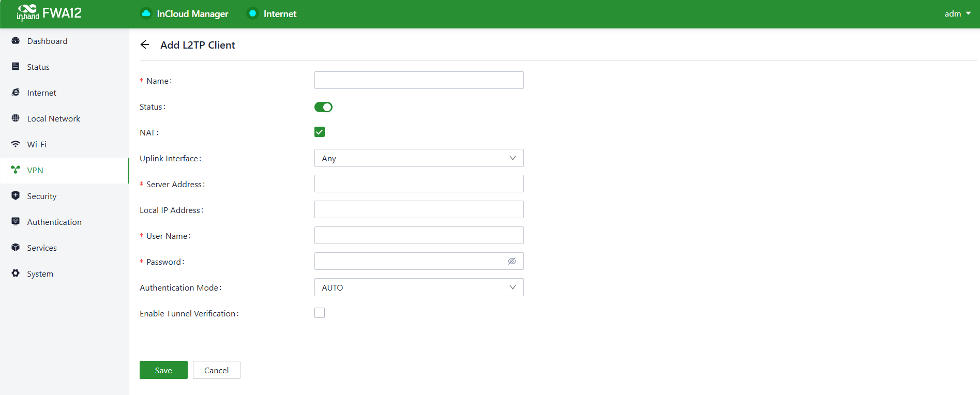
Task: Open the adm user account menu
Action: click(x=957, y=14)
